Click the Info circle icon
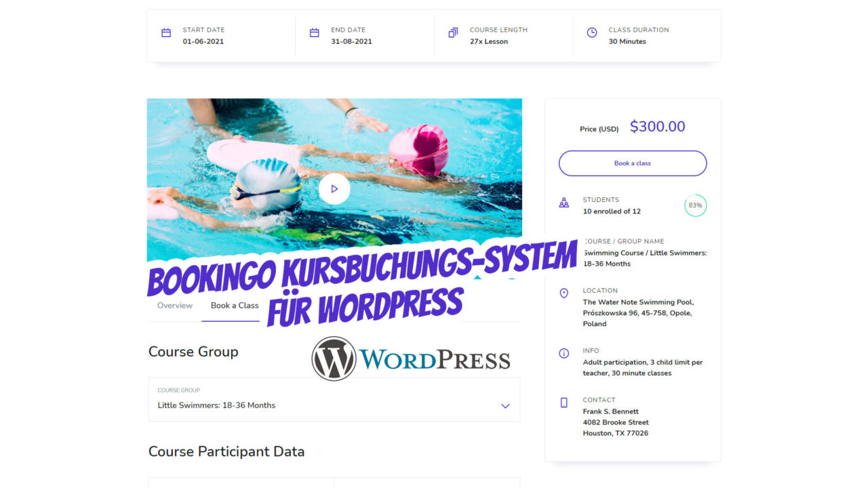 [564, 354]
